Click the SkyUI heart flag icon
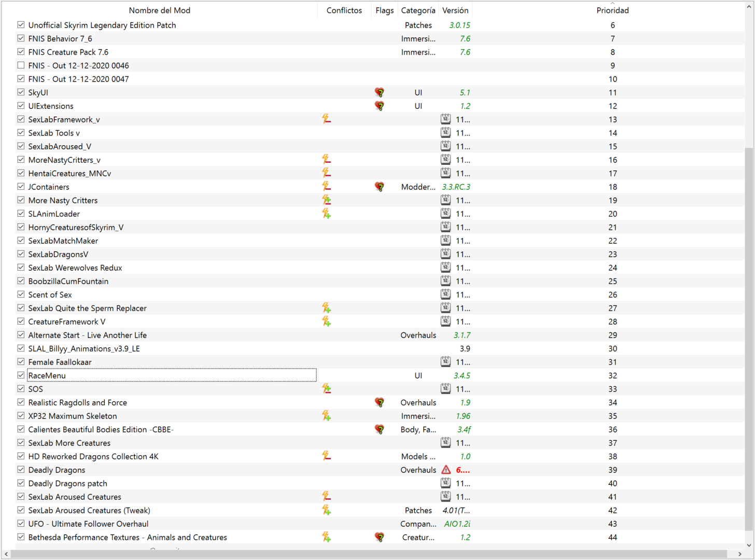Viewport: 755px width, 560px height. coord(380,92)
